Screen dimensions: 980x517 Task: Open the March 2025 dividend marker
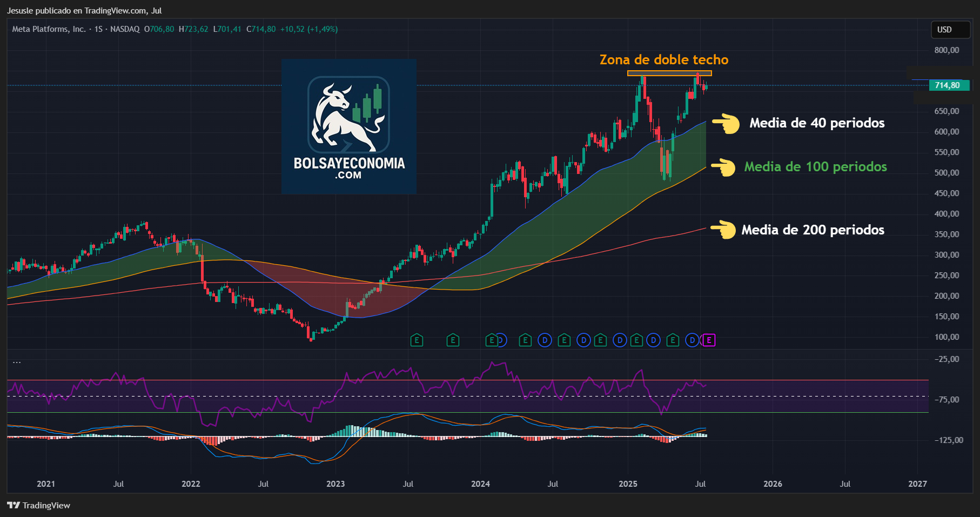pyautogui.click(x=654, y=340)
